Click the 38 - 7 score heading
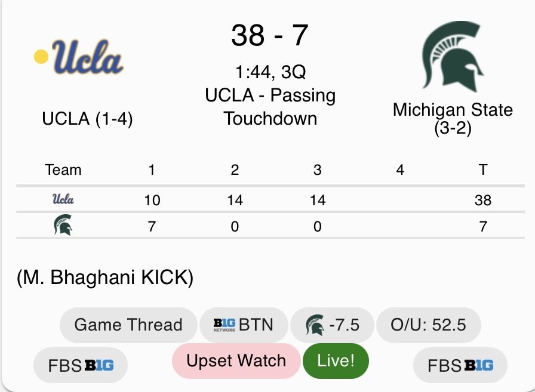The width and height of the screenshot is (535, 392). point(269,36)
